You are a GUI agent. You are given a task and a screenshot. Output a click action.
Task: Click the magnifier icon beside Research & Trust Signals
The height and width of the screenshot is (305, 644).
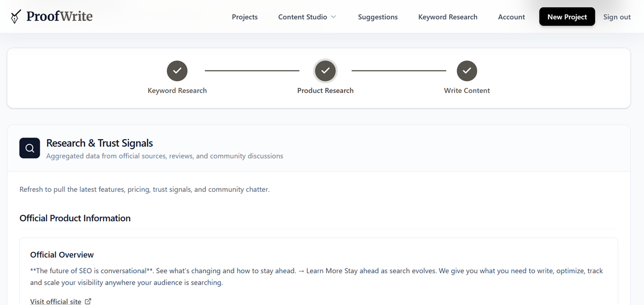(30, 148)
